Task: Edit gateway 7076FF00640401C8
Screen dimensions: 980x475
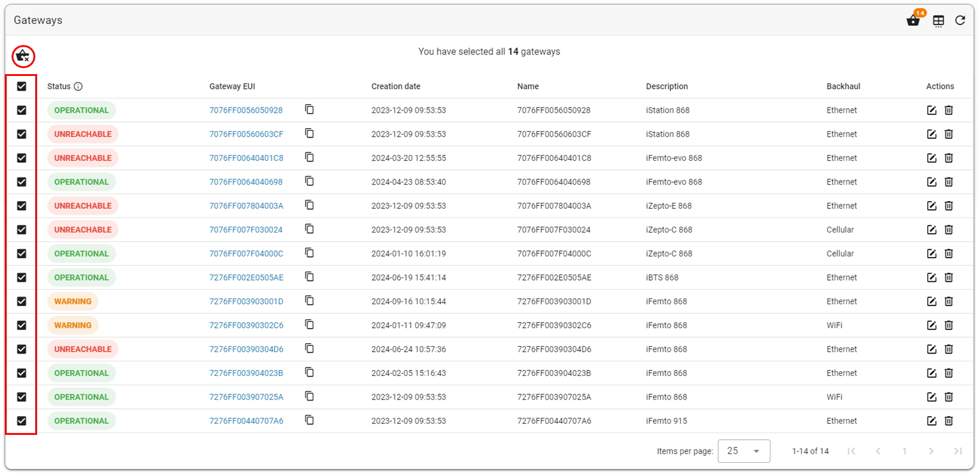Action: (931, 158)
